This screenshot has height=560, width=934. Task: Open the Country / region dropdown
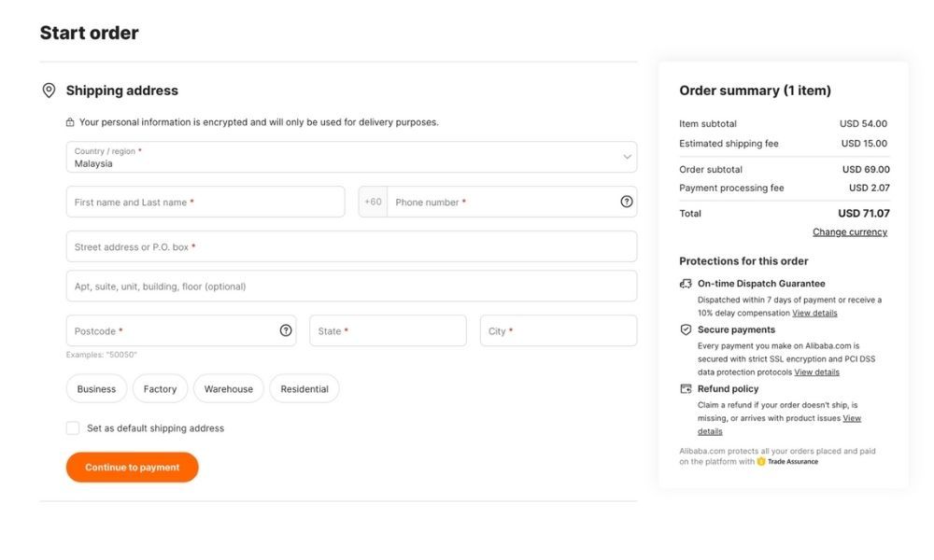click(x=351, y=157)
